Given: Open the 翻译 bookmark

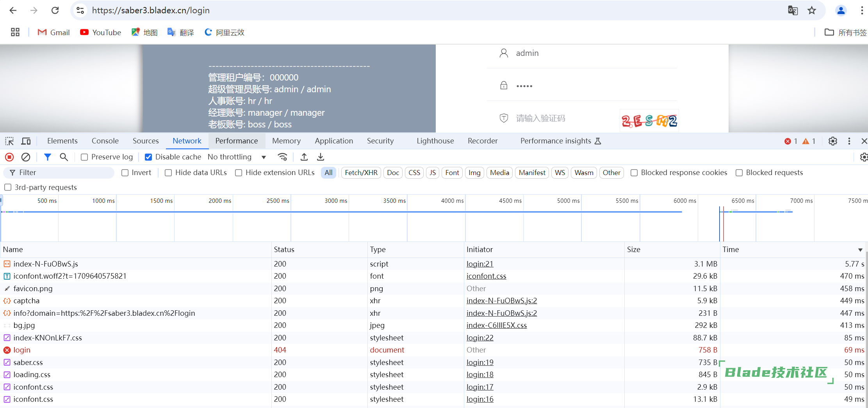Looking at the screenshot, I should pyautogui.click(x=180, y=32).
